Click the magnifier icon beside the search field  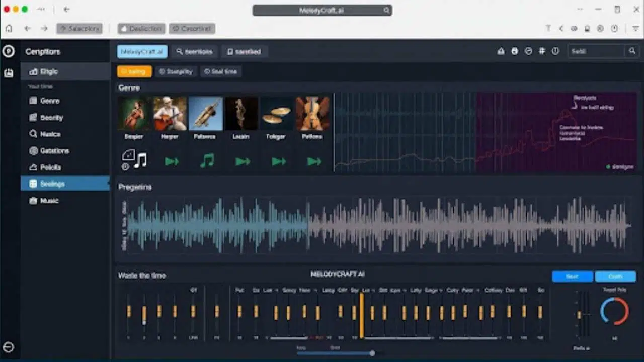click(x=632, y=51)
